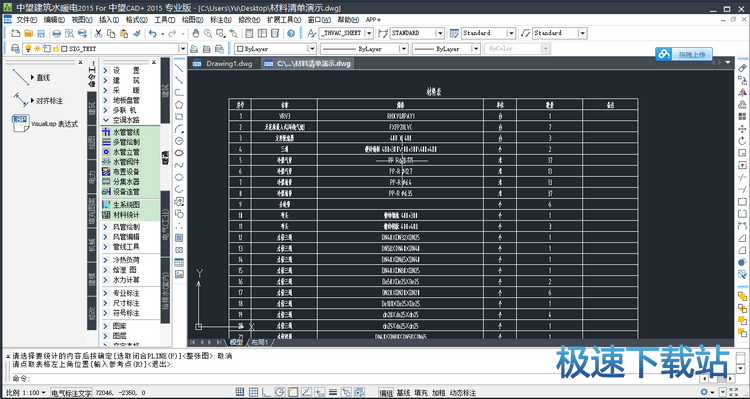Click the 水管阀件 item
This screenshot has height=399, width=750.
(x=121, y=162)
